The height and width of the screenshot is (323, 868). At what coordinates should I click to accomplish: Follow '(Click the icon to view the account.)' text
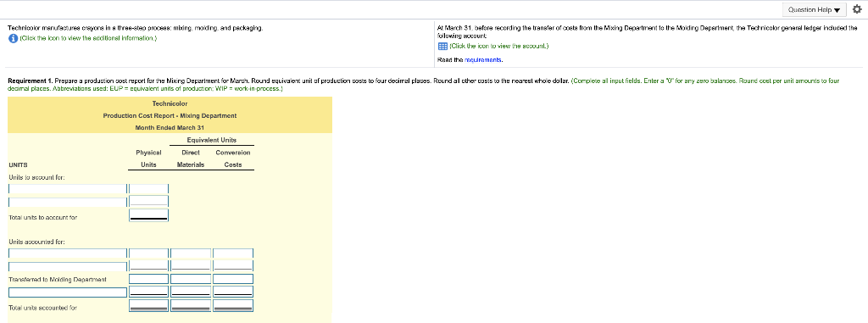tap(498, 47)
